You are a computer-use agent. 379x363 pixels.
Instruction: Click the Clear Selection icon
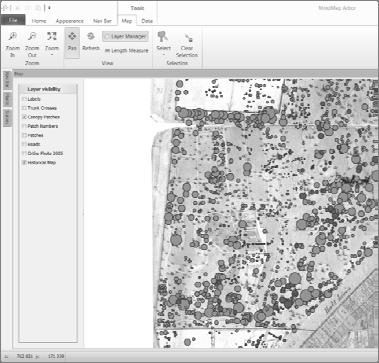(189, 38)
